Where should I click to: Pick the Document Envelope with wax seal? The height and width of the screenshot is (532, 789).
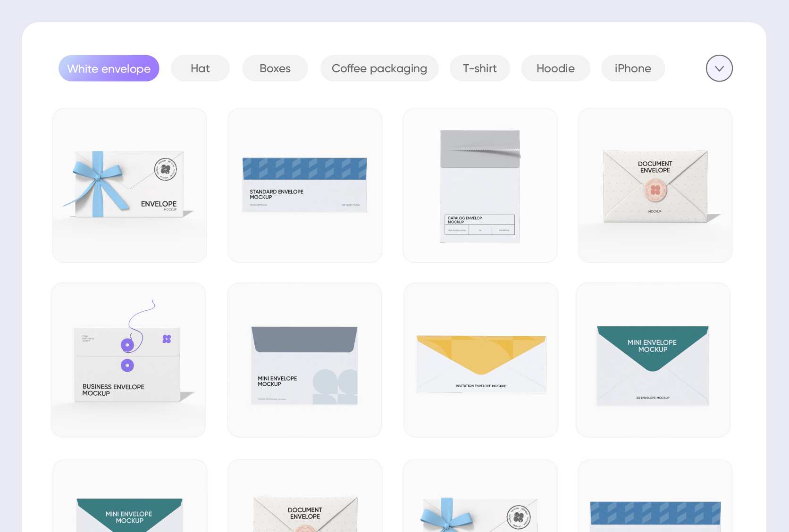pyautogui.click(x=655, y=185)
